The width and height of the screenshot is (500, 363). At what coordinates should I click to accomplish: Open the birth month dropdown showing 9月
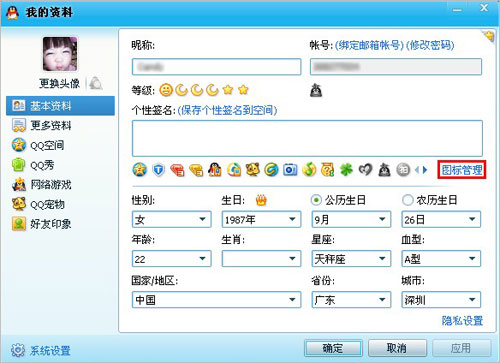coord(351,219)
